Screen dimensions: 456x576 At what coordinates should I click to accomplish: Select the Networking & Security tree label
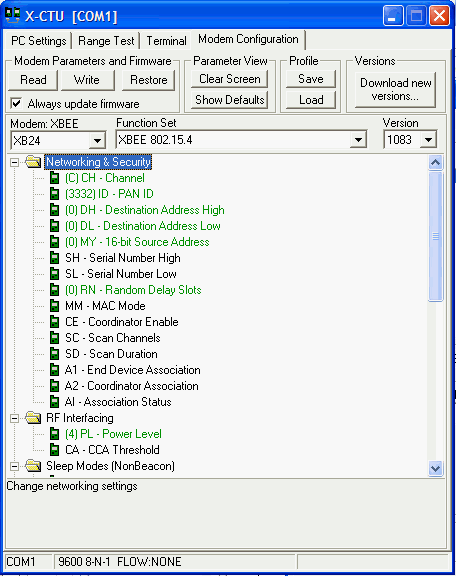[x=98, y=162]
